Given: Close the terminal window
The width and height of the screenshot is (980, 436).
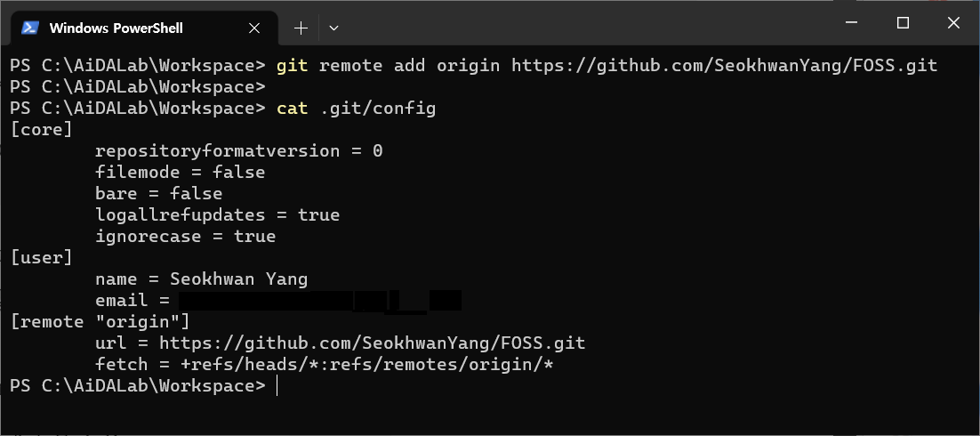Looking at the screenshot, I should (953, 23).
